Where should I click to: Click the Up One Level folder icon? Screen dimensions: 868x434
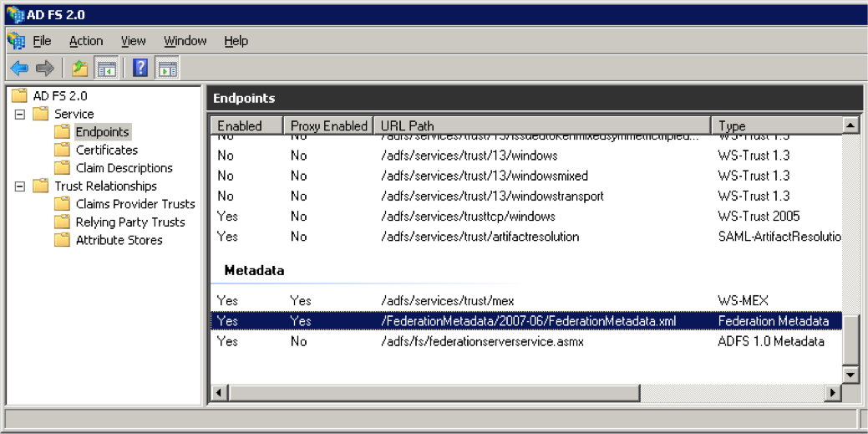80,69
